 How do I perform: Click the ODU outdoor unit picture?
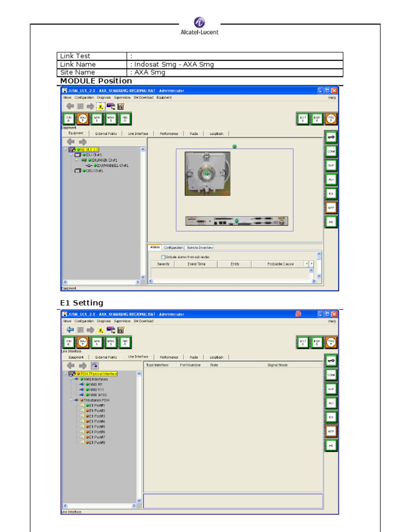point(207,174)
